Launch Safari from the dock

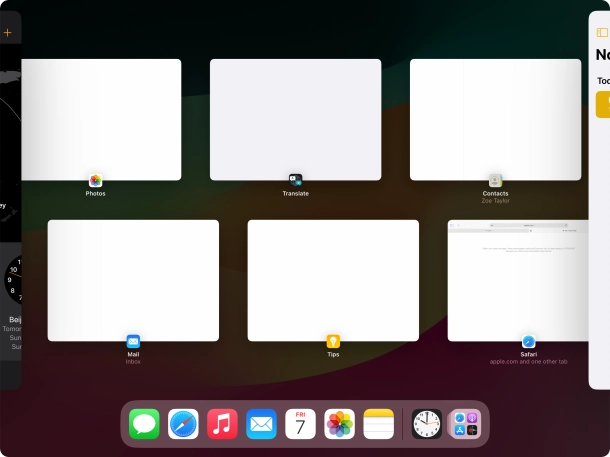click(x=183, y=424)
